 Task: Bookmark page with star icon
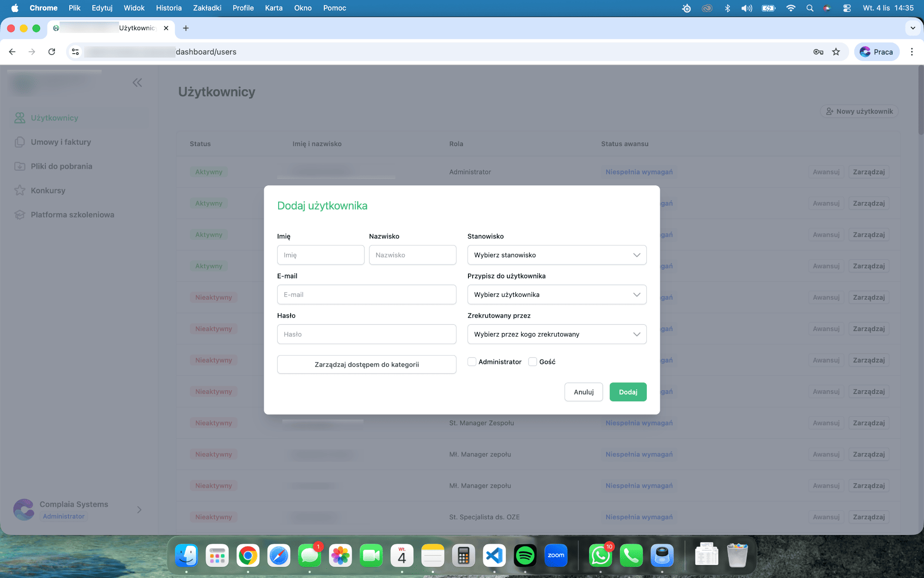(836, 52)
